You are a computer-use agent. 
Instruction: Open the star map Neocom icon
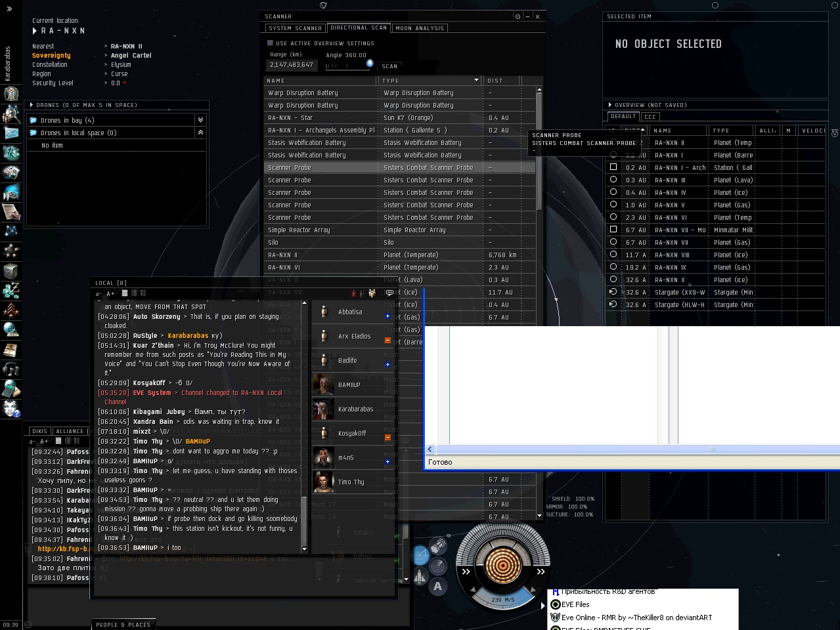(11, 231)
